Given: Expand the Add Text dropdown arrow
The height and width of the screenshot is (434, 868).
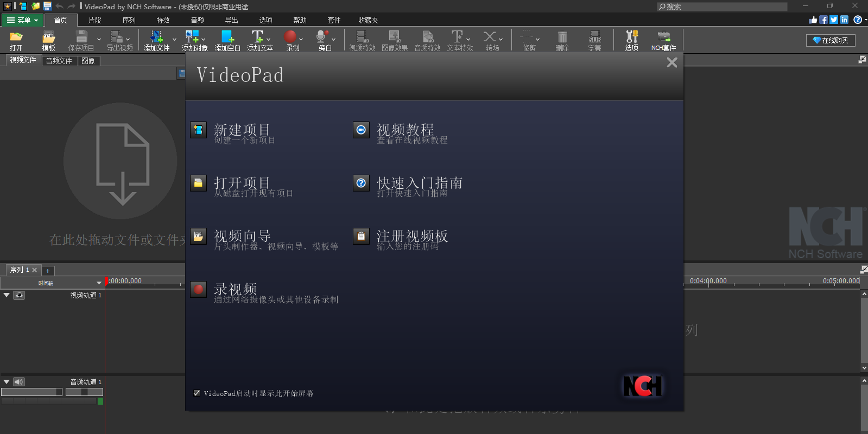Looking at the screenshot, I should point(268,40).
